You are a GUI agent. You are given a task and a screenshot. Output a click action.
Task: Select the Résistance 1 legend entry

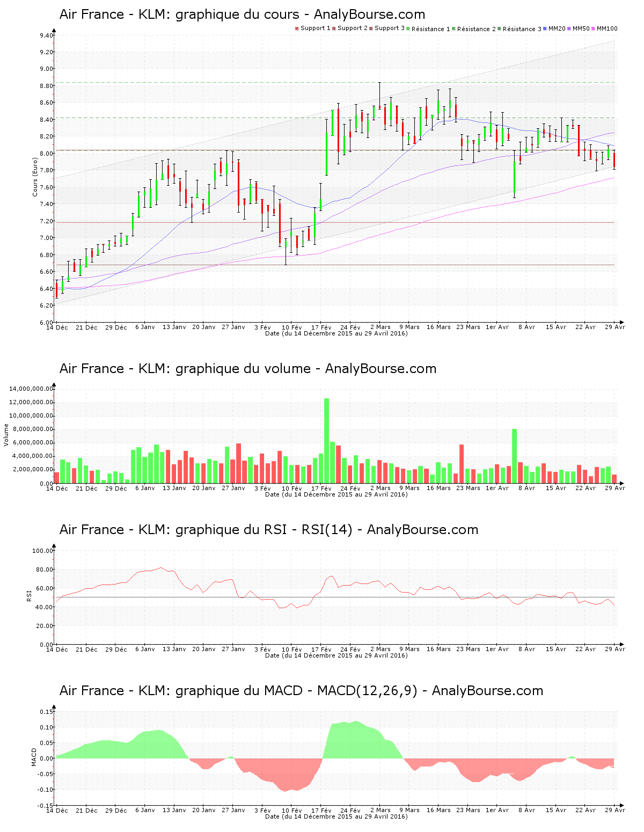click(x=428, y=29)
